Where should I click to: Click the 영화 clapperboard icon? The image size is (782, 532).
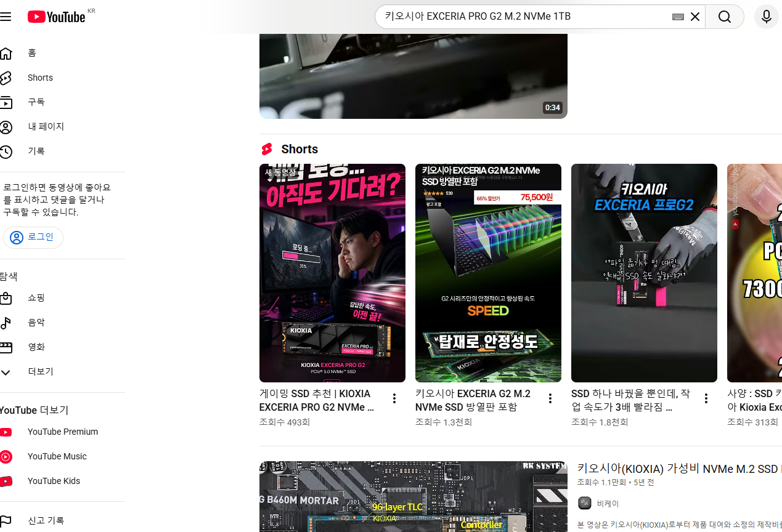point(6,347)
